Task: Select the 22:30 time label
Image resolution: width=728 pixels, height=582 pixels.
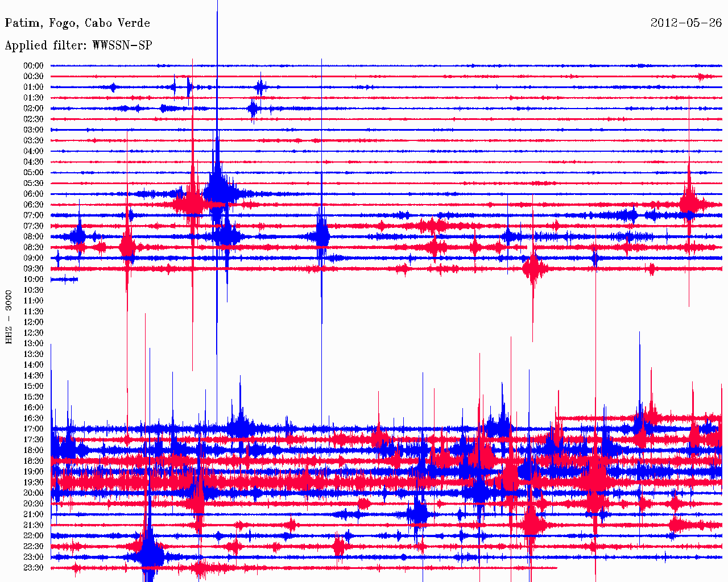Action: pyautogui.click(x=34, y=547)
